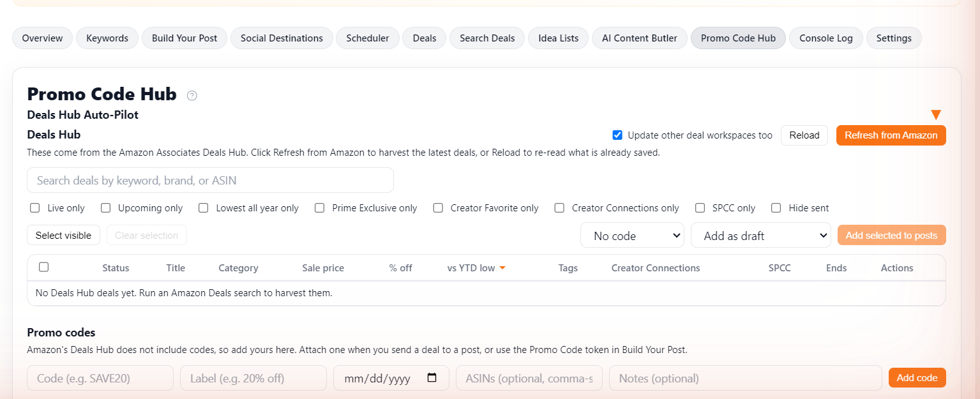Click the Code (e.g. SAVE20) field
This screenshot has height=399, width=980.
coord(100,378)
